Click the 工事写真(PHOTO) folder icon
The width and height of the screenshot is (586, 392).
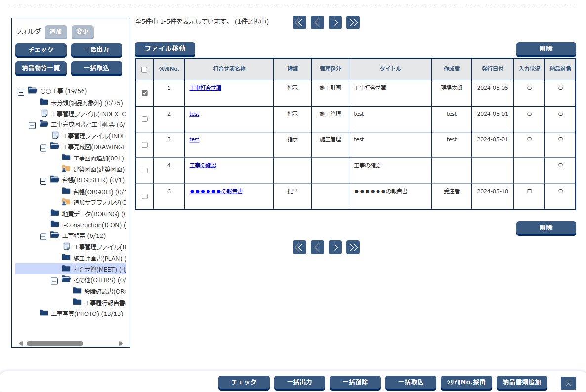(x=44, y=313)
